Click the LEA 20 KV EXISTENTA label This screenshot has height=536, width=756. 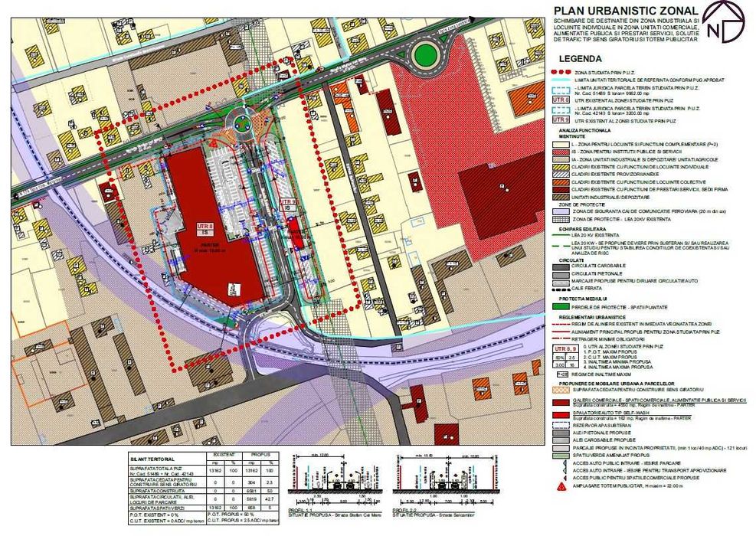tap(595, 235)
